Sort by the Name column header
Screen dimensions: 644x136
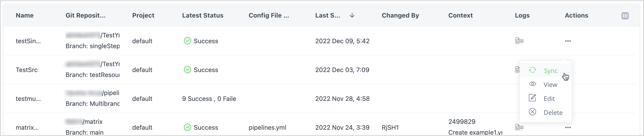[25, 16]
